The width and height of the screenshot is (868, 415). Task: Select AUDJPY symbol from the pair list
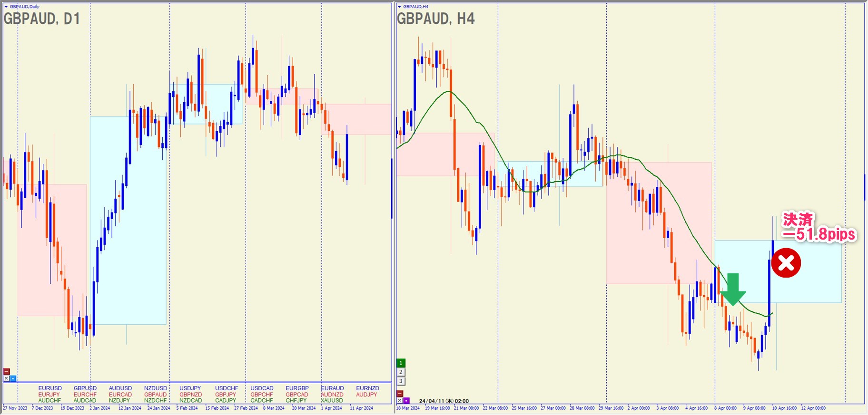coord(366,395)
